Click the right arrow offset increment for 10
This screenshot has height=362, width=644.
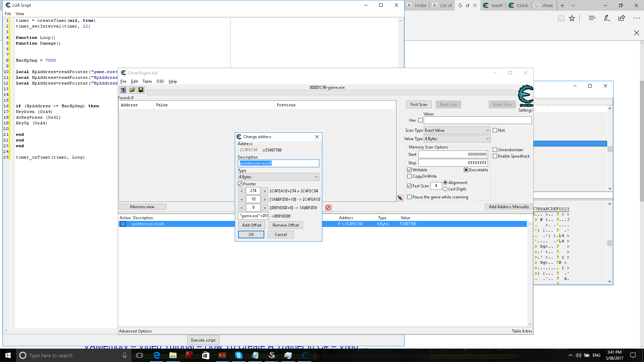(x=265, y=199)
